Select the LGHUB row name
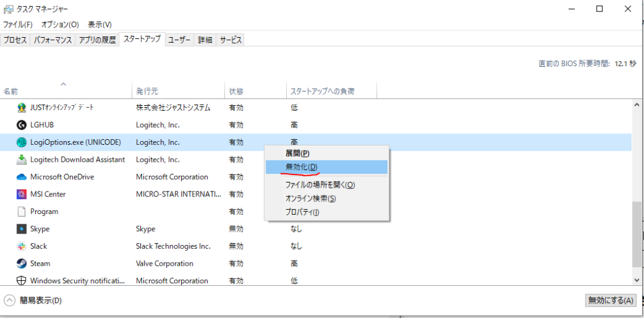Viewport: 644px width, 318px height. [x=42, y=125]
